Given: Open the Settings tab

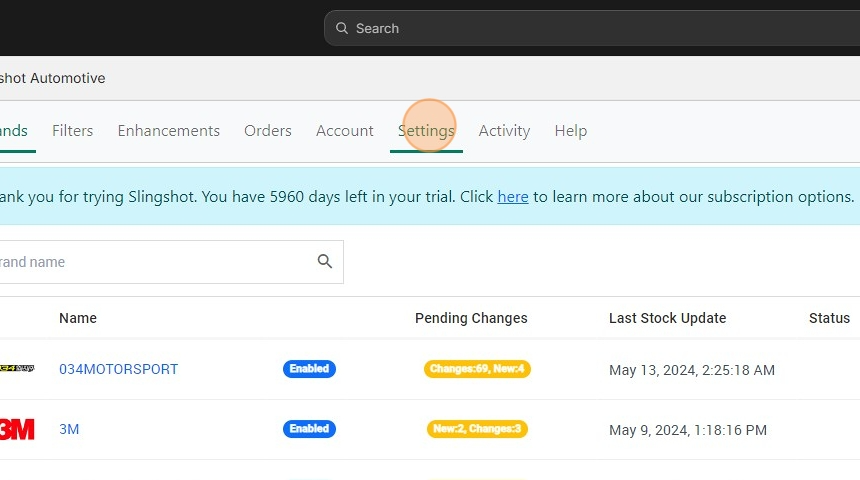Looking at the screenshot, I should click(426, 131).
